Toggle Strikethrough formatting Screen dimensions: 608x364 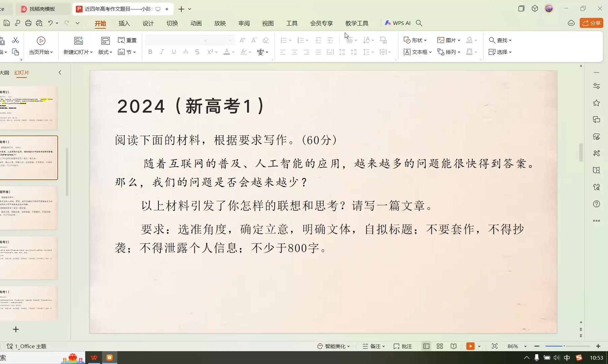click(x=185, y=52)
